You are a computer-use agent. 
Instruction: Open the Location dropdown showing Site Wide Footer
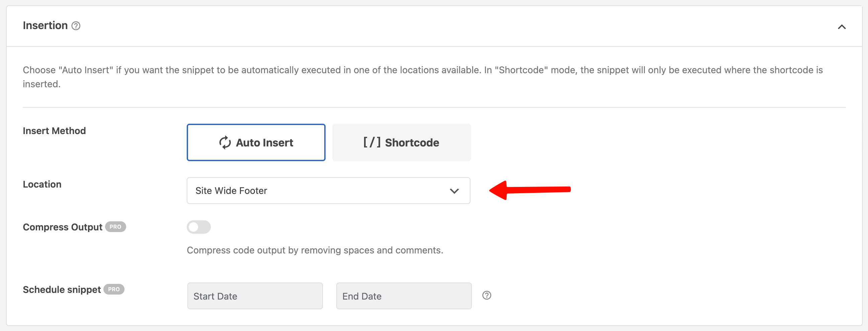coord(328,191)
